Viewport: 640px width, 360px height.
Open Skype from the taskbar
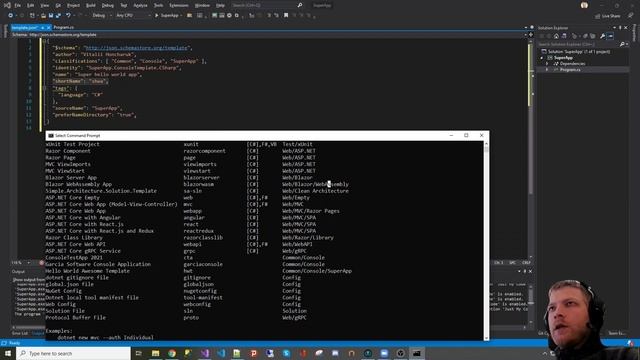pyautogui.click(x=286, y=353)
